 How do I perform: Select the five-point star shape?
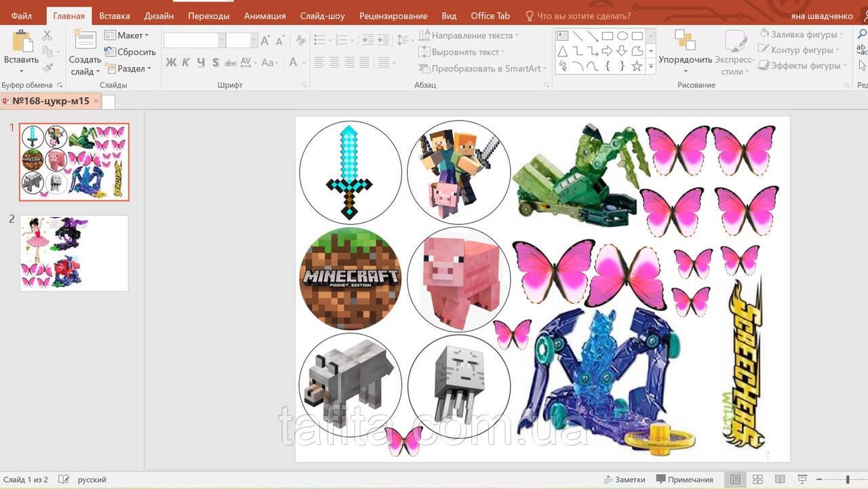637,66
